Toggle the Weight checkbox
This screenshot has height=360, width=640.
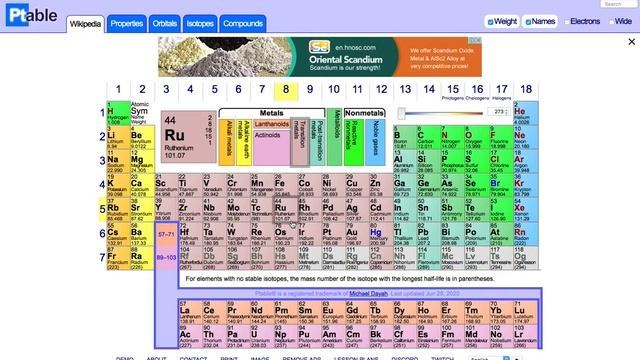coord(490,22)
